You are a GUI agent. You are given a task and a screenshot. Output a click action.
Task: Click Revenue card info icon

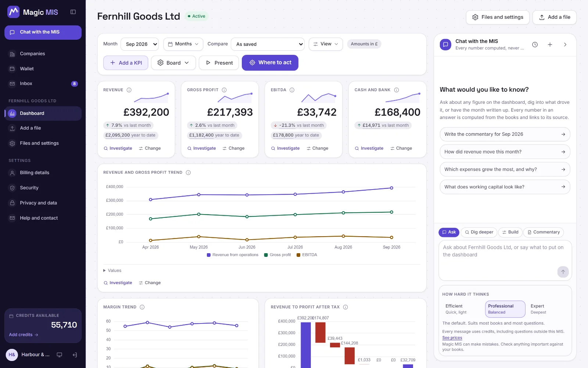tap(129, 90)
